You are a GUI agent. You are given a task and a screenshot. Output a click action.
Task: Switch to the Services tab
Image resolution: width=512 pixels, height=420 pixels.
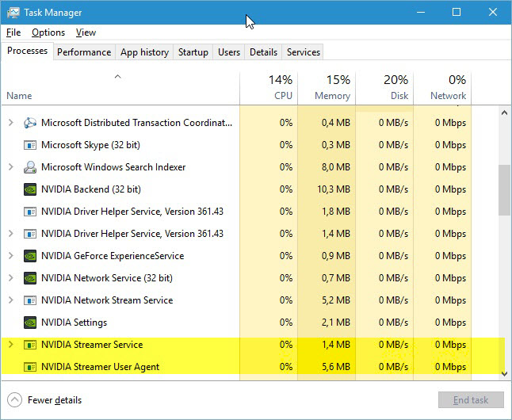[303, 52]
